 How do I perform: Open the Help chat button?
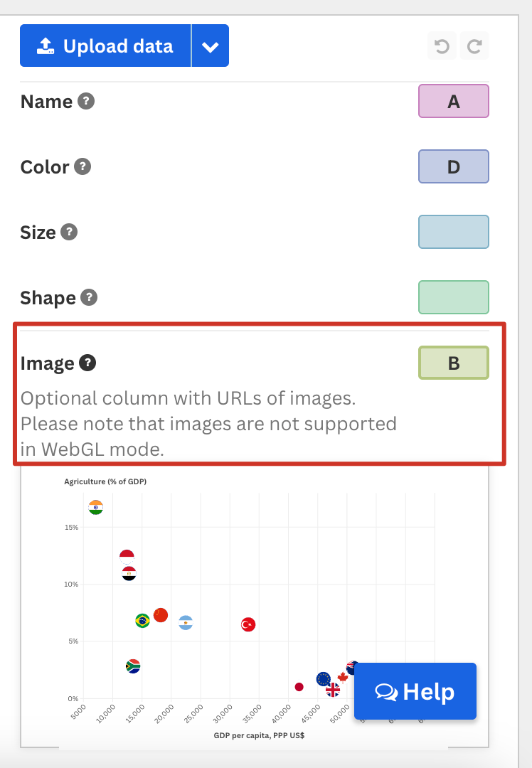point(415,691)
